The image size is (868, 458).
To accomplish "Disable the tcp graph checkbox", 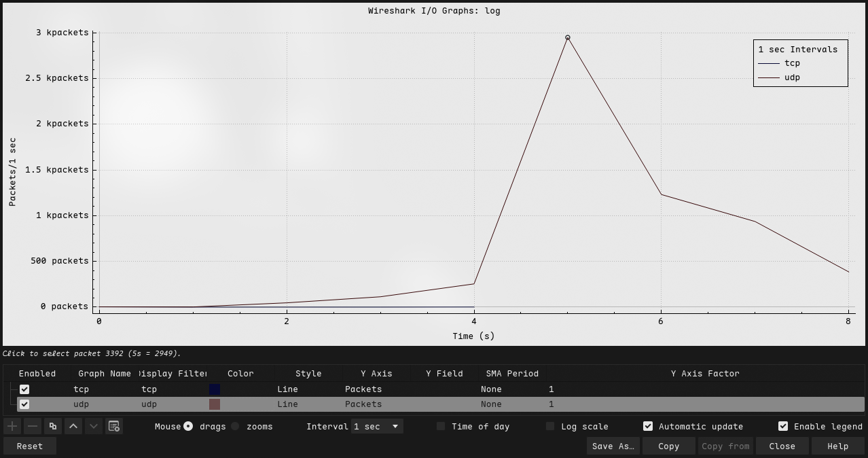I will click(24, 389).
